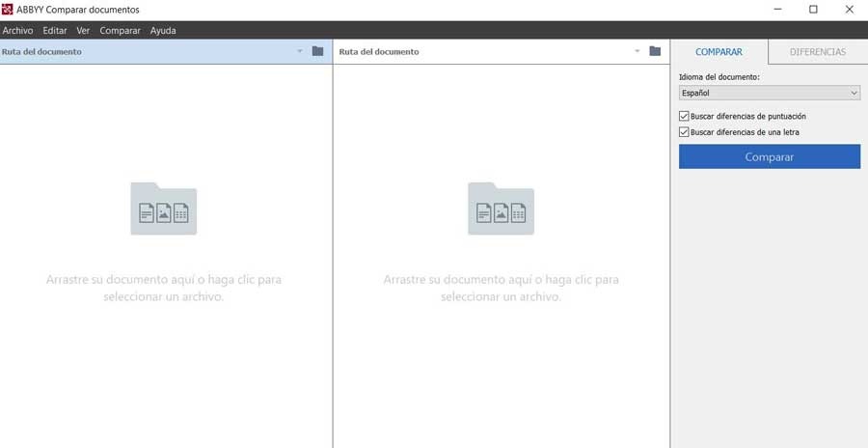This screenshot has height=448, width=868.
Task: Expand the left document path dropdown arrow
Action: 300,51
